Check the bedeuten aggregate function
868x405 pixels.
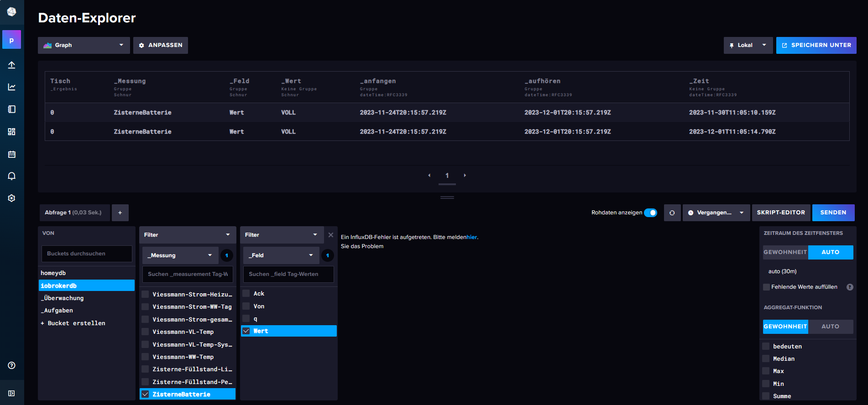tap(766, 346)
